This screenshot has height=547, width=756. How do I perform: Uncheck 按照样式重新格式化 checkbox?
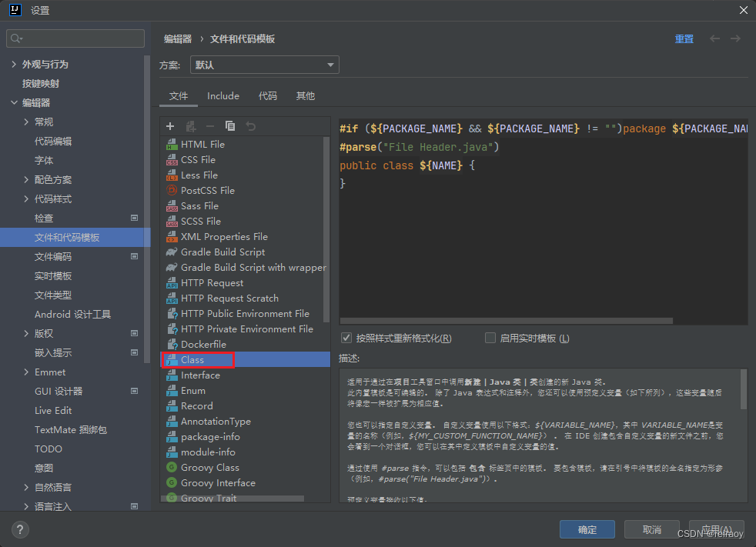[x=346, y=338]
